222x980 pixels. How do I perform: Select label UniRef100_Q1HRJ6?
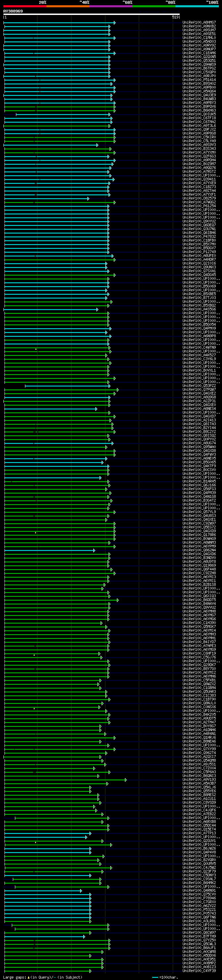coord(199,737)
